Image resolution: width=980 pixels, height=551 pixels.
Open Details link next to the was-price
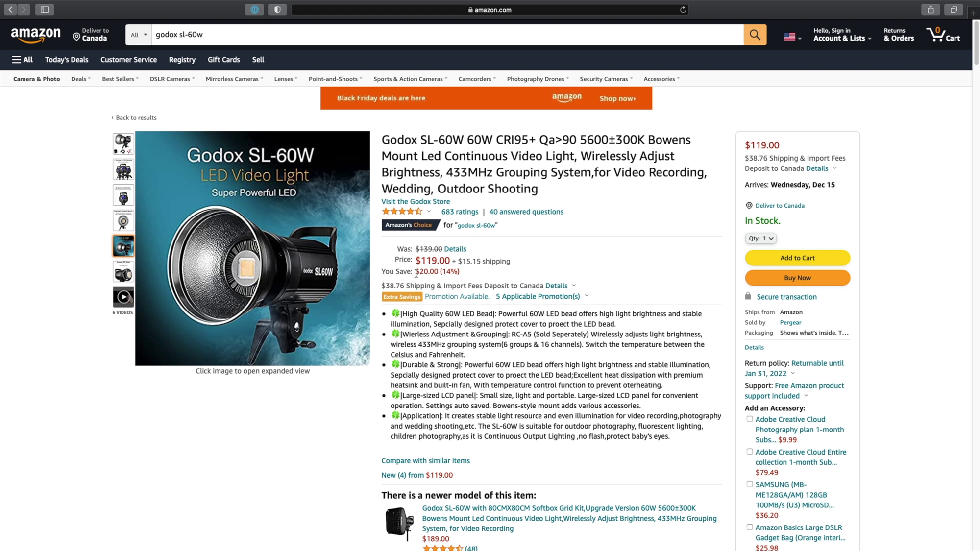[x=455, y=249]
